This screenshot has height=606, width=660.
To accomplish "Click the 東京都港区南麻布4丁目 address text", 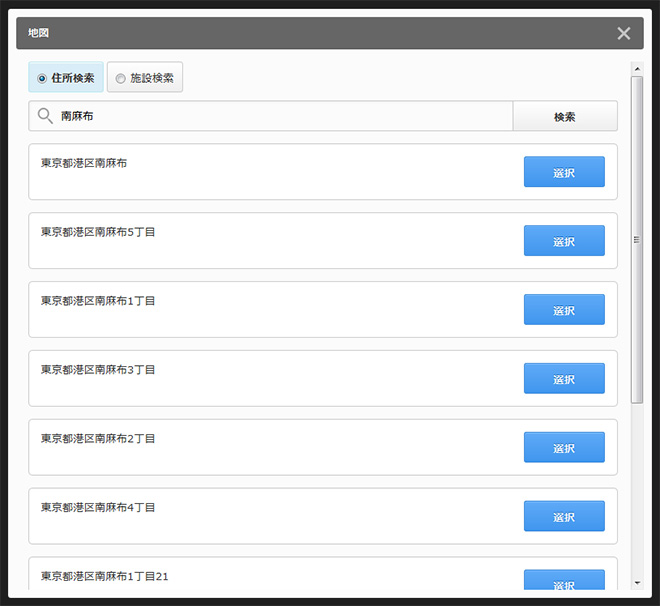I will [98, 508].
